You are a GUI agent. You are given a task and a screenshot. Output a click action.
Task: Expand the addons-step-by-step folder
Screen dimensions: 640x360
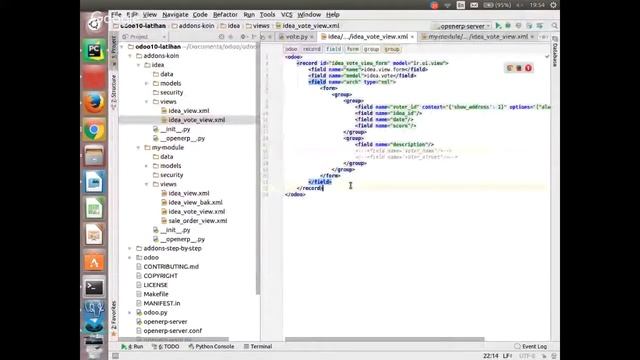(130, 249)
